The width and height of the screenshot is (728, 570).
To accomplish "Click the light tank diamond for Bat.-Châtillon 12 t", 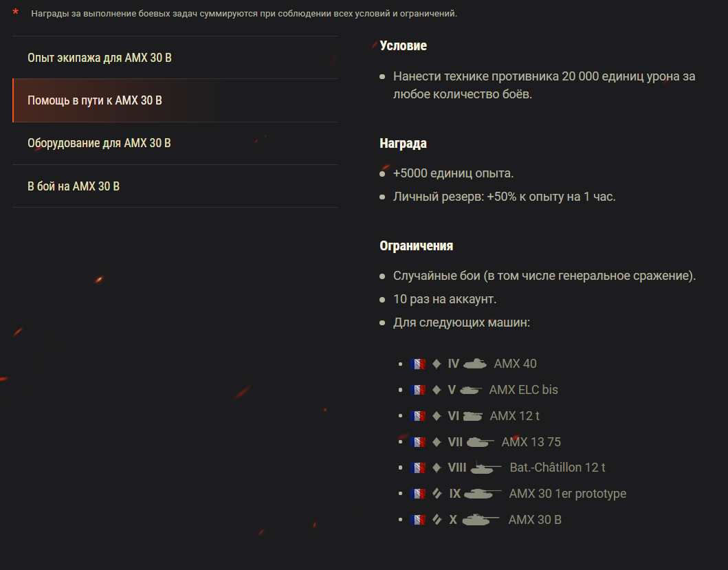I will (437, 468).
